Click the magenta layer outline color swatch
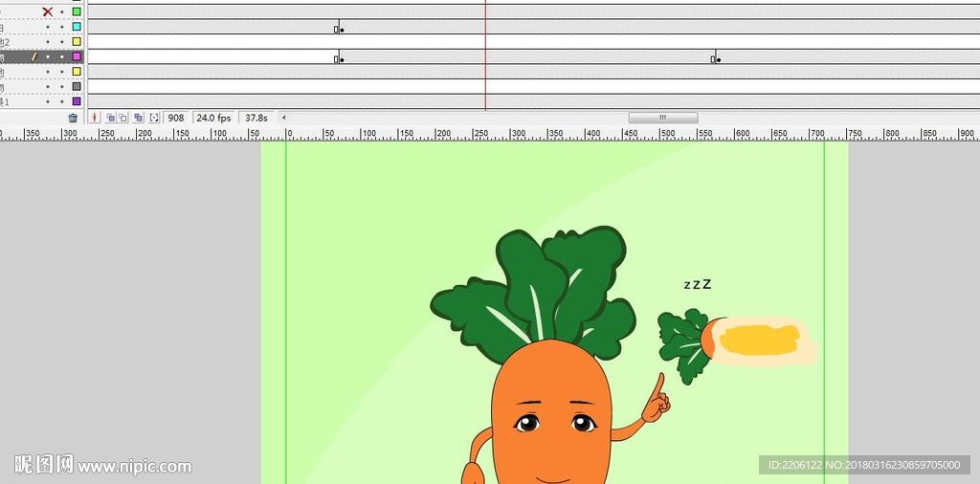Screen dimensions: 980x484 [77, 56]
